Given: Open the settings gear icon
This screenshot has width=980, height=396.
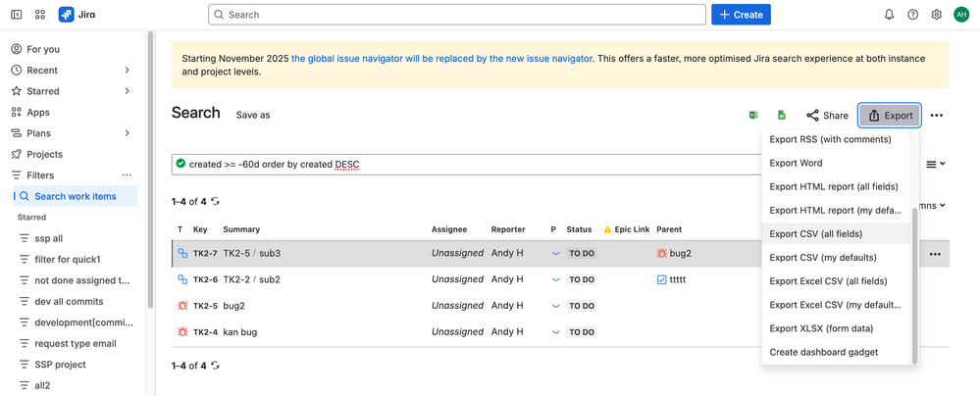Looking at the screenshot, I should click(x=936, y=15).
